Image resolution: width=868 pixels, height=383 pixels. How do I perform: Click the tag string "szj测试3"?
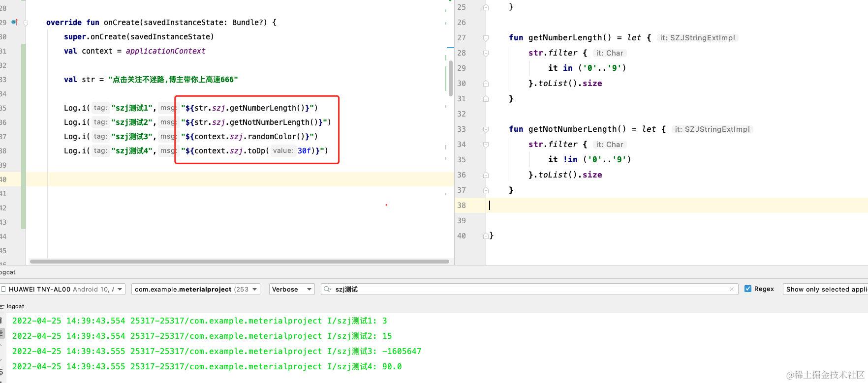point(132,136)
